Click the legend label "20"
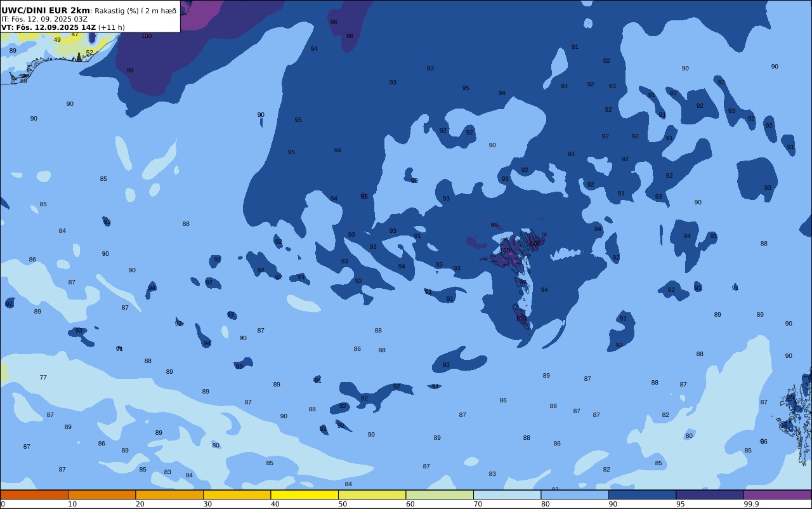Viewport: 812px width, 509px height. pyautogui.click(x=140, y=504)
